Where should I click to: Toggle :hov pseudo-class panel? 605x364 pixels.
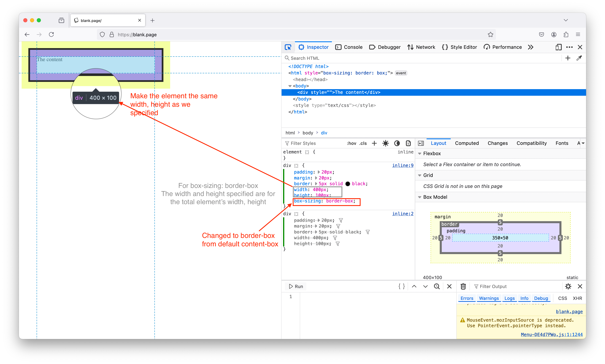tap(351, 143)
